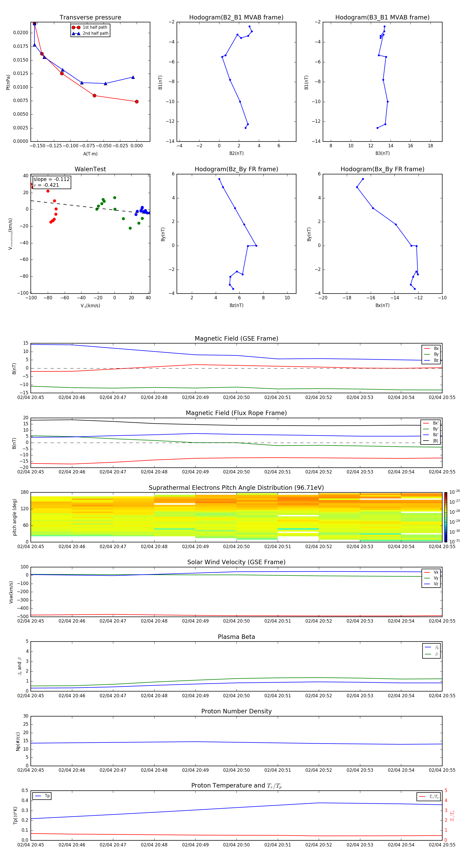Viewport: 473px width, 868px height.
Task: Click the "Np(#/cc)" y-axis label
Action: pos(18,741)
